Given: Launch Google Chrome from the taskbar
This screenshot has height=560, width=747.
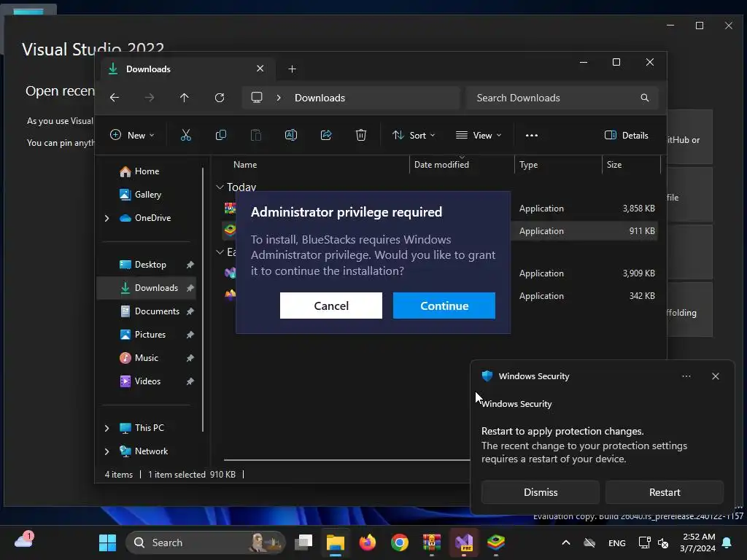Looking at the screenshot, I should tap(399, 542).
